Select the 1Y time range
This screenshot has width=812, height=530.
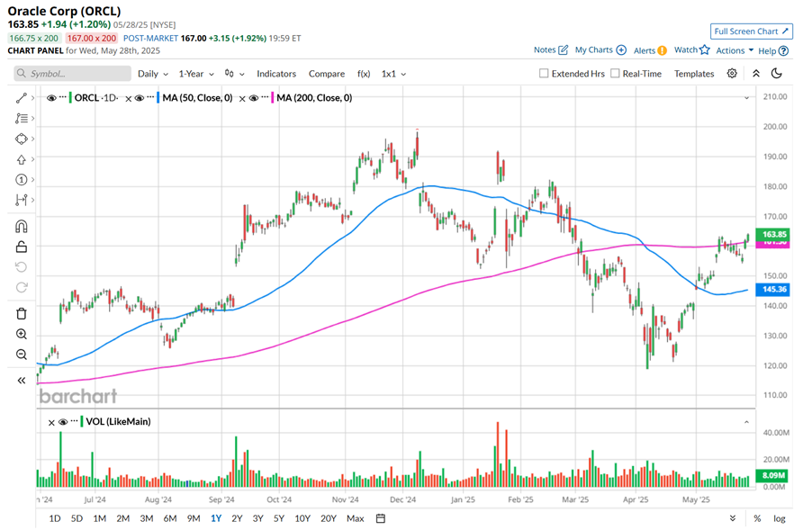click(x=216, y=518)
